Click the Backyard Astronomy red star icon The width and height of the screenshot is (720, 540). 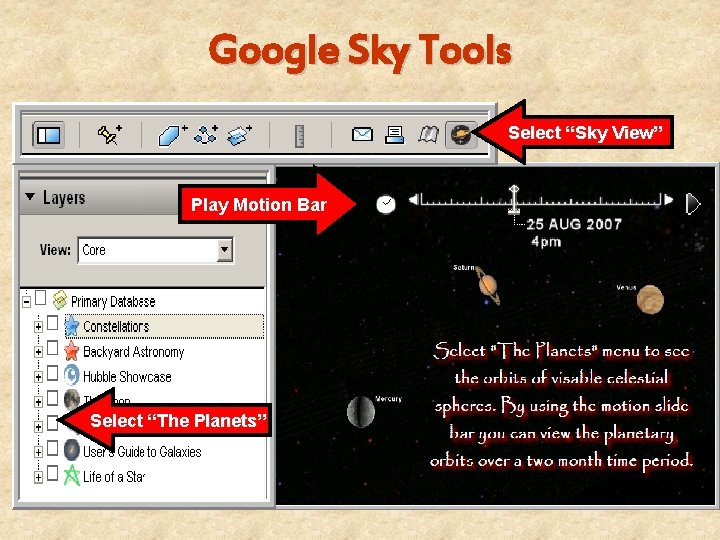pyautogui.click(x=72, y=351)
